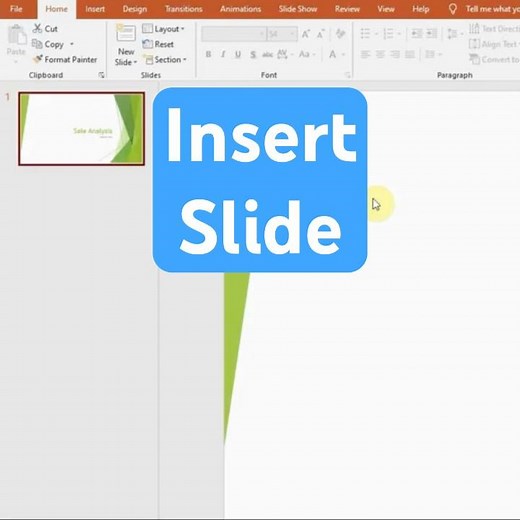This screenshot has width=520, height=520.
Task: Click the Copy command
Action: (x=48, y=44)
